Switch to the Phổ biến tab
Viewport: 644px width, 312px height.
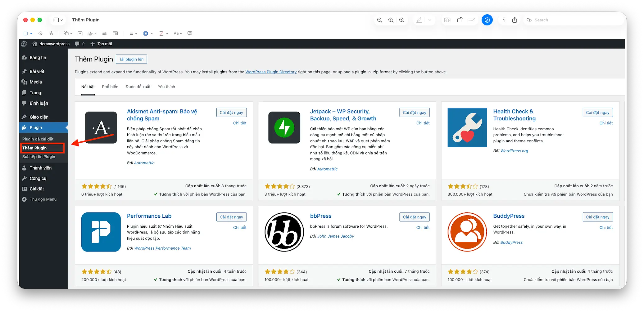click(110, 87)
